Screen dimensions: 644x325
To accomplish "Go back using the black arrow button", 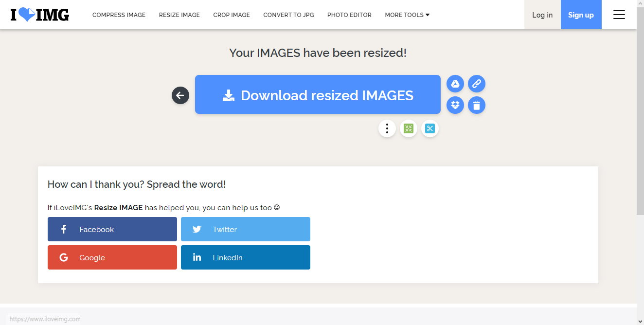I will pyautogui.click(x=180, y=95).
